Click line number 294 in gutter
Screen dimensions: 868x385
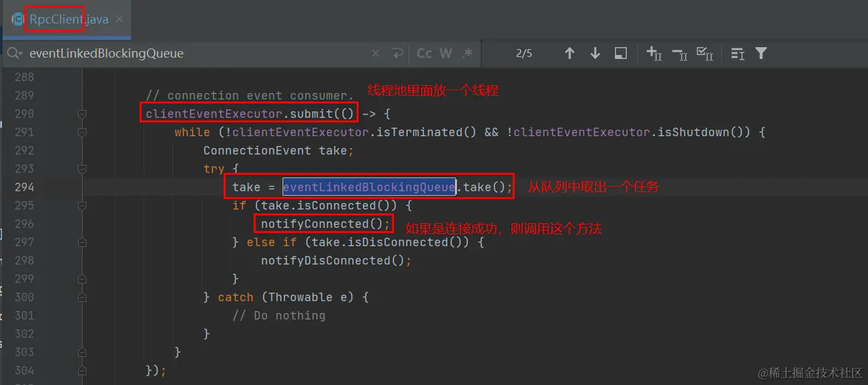point(24,187)
